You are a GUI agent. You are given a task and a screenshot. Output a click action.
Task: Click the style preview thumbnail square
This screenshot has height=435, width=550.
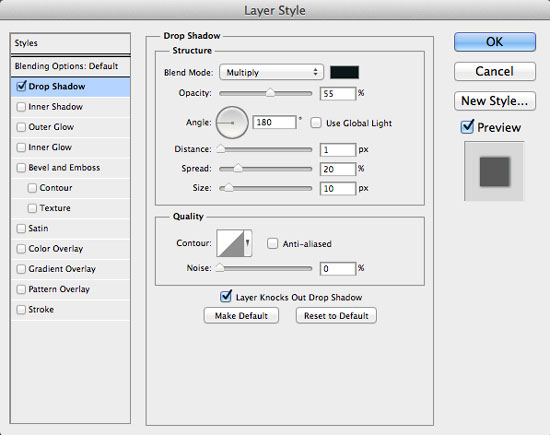pyautogui.click(x=494, y=171)
